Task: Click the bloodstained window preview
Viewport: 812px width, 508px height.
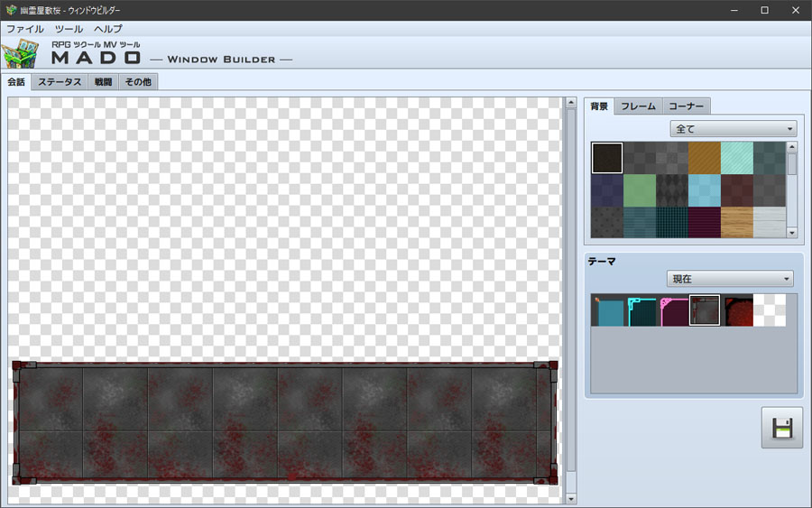Action: point(285,423)
